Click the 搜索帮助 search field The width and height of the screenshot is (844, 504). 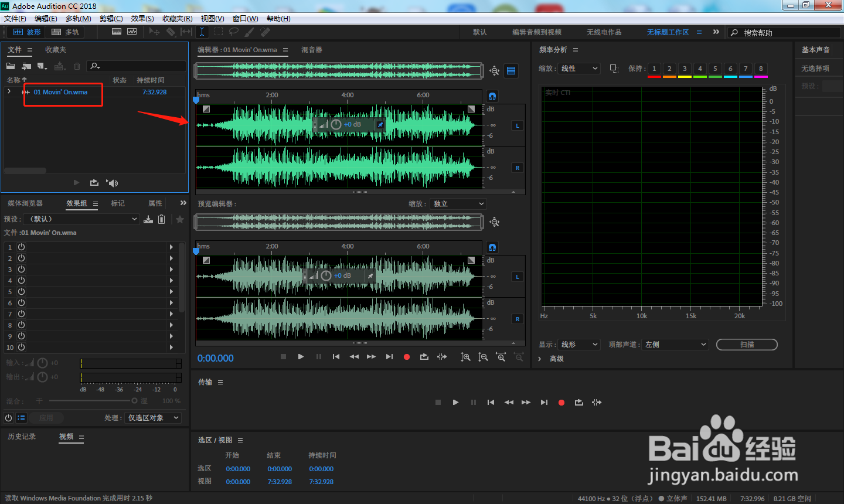[x=784, y=33]
